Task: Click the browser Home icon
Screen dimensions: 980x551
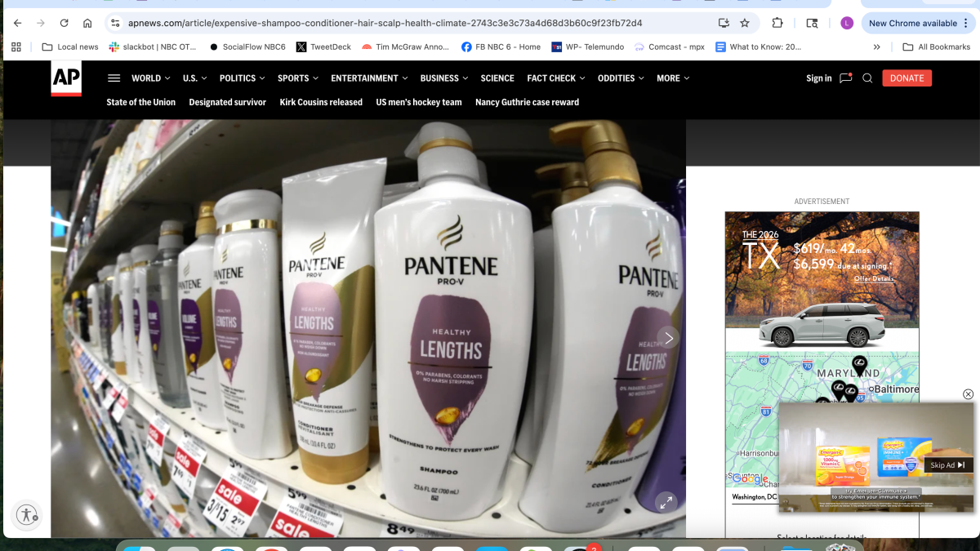Action: click(87, 23)
